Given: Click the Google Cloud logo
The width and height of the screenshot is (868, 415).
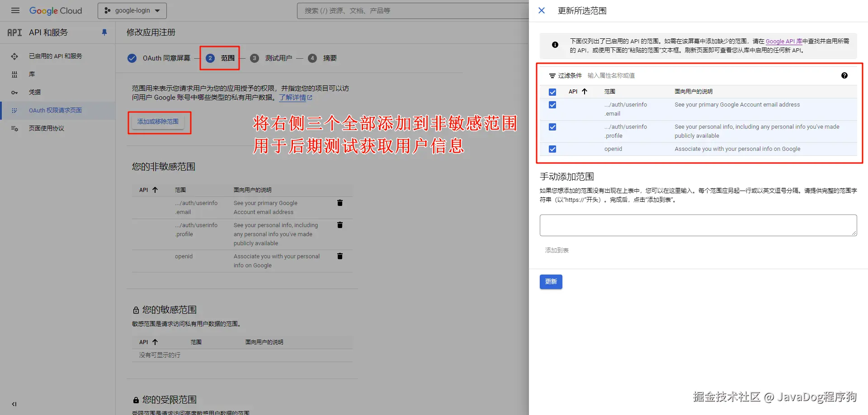Looking at the screenshot, I should point(56,10).
